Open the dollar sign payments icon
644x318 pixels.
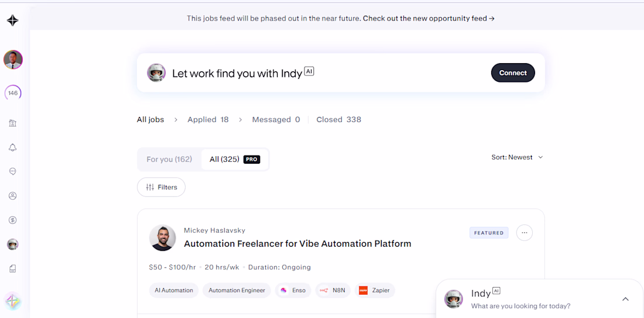pyautogui.click(x=13, y=220)
